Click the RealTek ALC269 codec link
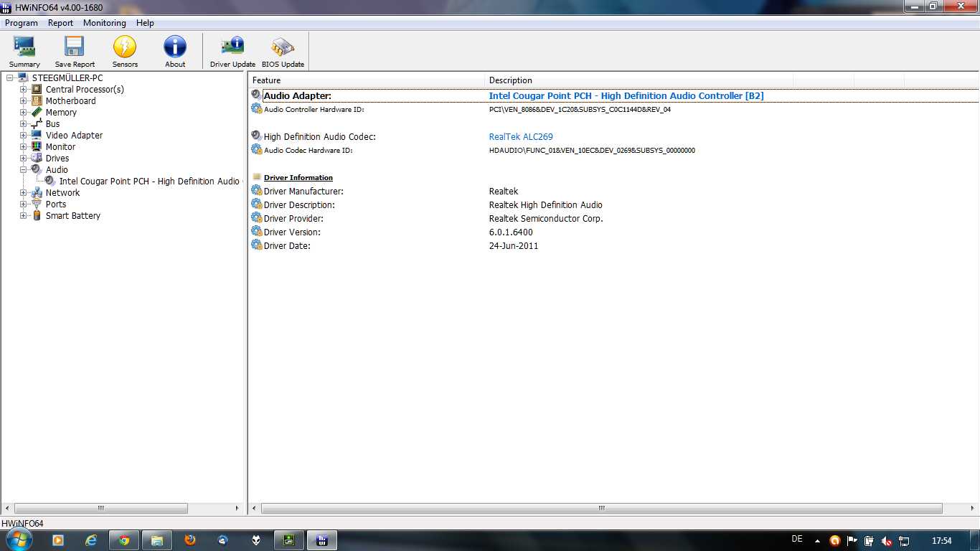Screen dimensions: 980x551 coord(521,136)
